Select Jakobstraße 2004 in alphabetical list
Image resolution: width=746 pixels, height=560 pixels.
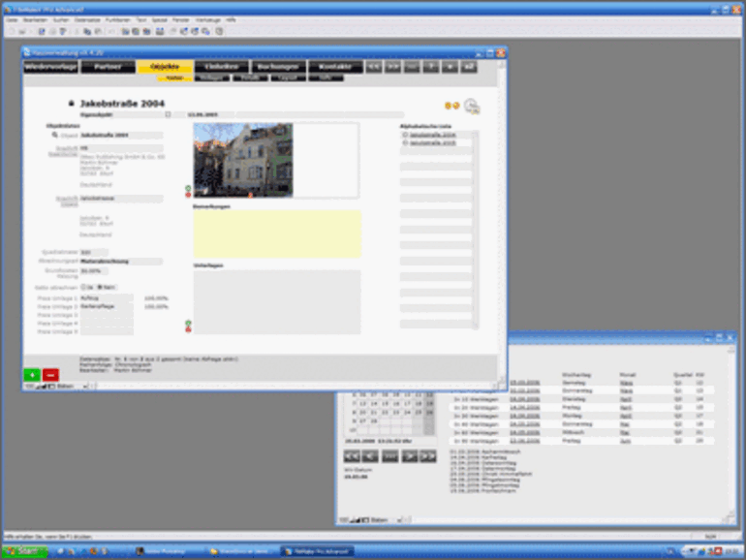[x=432, y=135]
